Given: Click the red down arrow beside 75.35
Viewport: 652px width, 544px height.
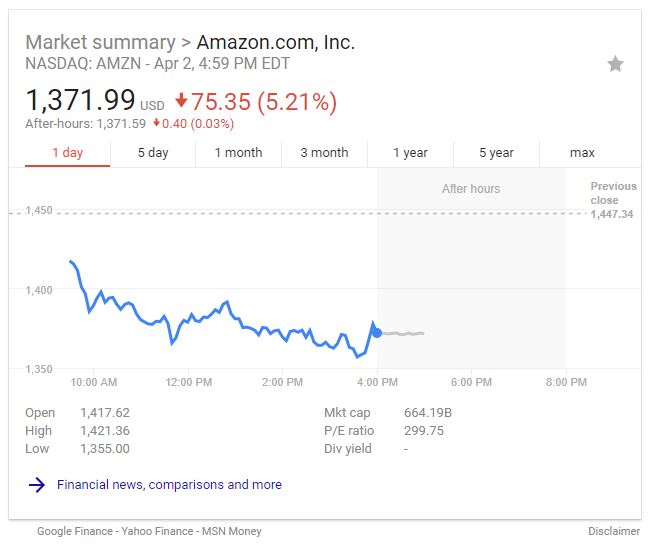Looking at the screenshot, I should (181, 101).
